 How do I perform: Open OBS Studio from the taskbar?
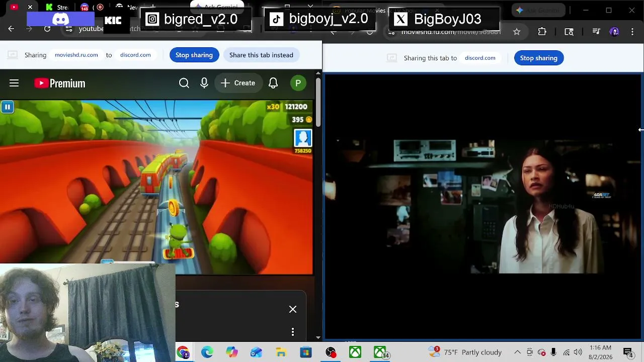click(x=331, y=352)
